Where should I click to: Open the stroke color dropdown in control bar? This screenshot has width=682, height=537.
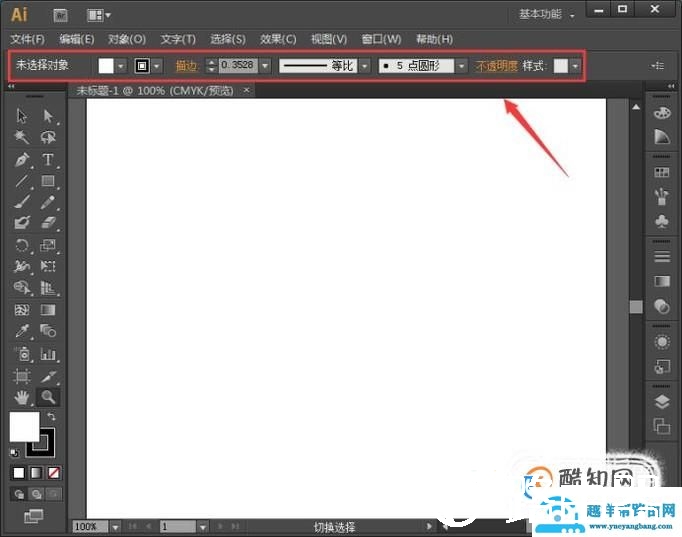pyautogui.click(x=157, y=67)
